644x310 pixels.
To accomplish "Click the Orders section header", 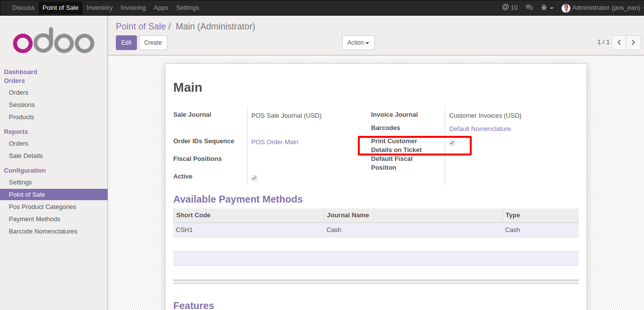I will [14, 80].
